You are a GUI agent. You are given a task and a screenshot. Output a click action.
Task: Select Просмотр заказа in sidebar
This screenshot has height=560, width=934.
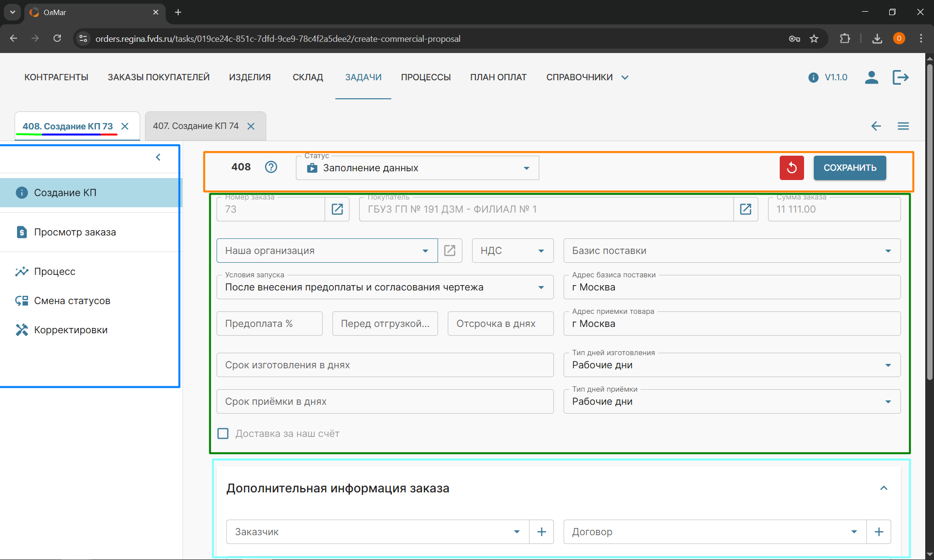(75, 232)
